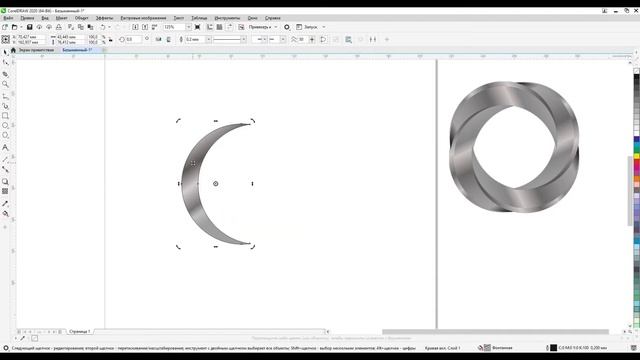Open the Правка menu
This screenshot has width=640, height=360.
pos(27,18)
